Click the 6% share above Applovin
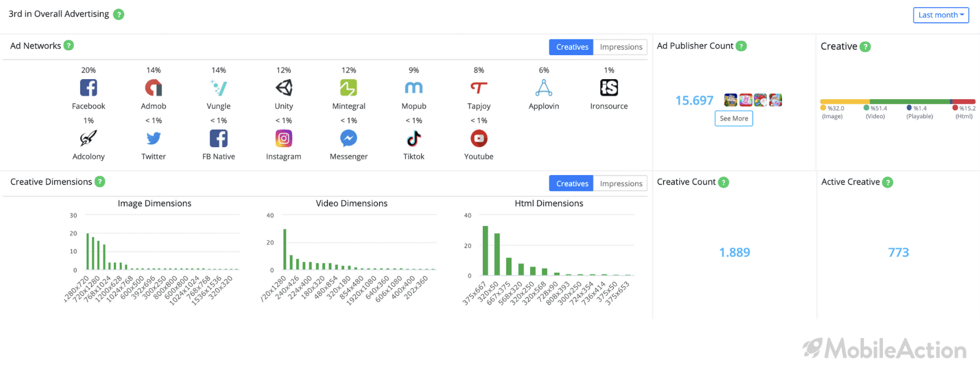This screenshot has width=980, height=386. (544, 70)
